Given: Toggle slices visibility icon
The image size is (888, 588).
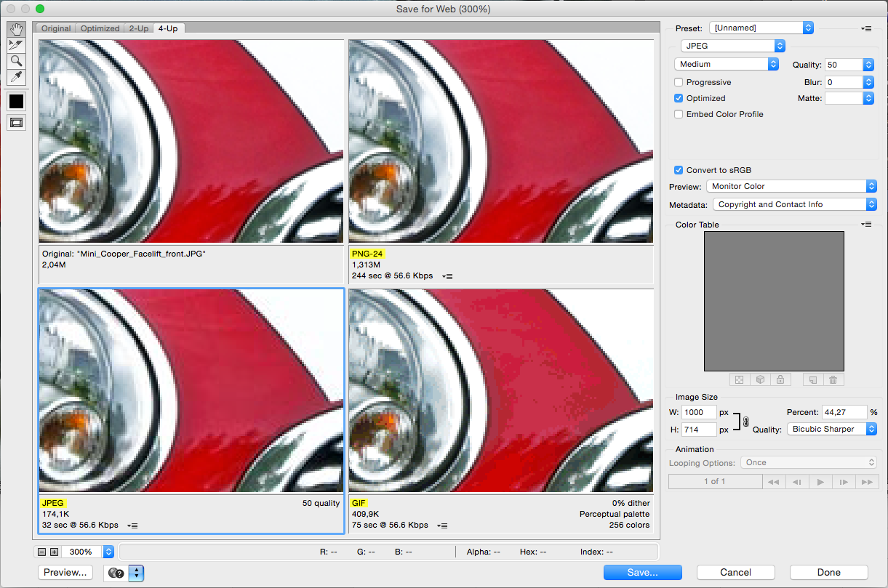Looking at the screenshot, I should [16, 123].
